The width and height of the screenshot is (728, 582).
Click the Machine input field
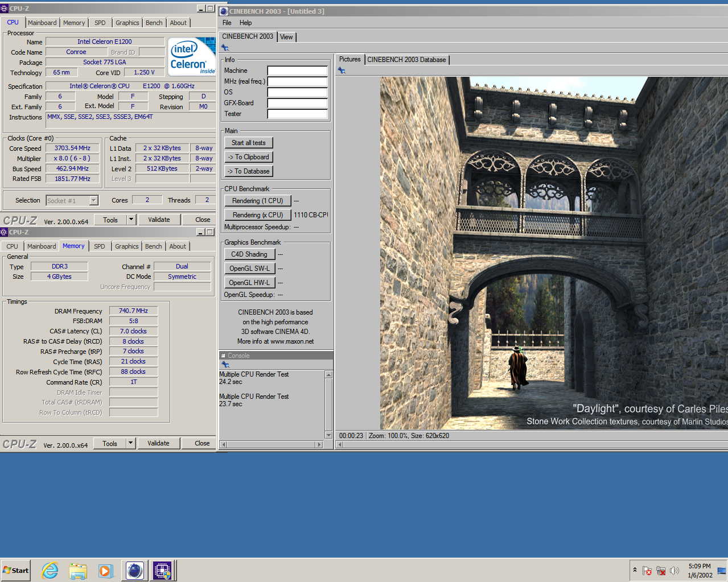(x=298, y=71)
